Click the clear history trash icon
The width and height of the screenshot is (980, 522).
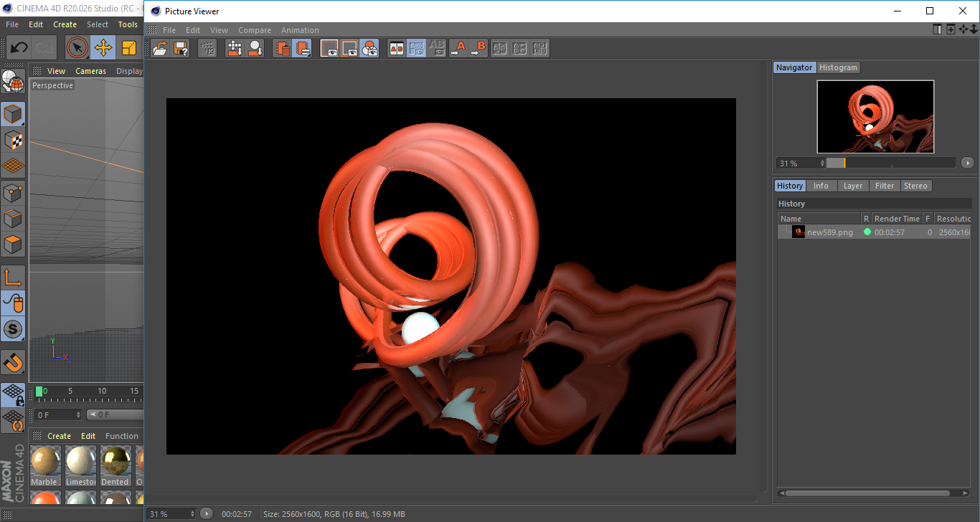pos(283,48)
